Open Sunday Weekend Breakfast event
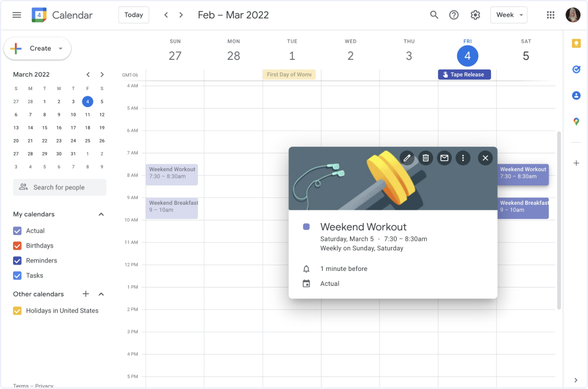The image size is (588, 389). (172, 208)
